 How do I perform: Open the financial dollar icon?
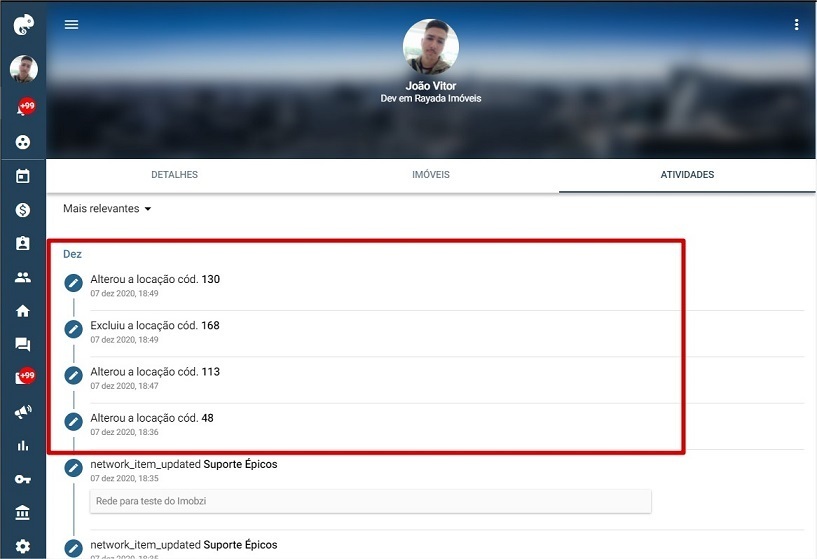pyautogui.click(x=23, y=210)
